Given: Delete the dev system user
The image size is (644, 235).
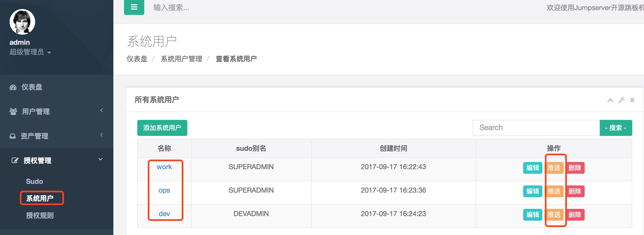Looking at the screenshot, I should [x=575, y=215].
